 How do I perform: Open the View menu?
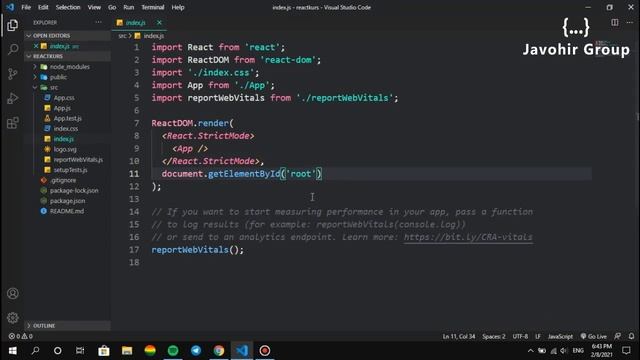(94, 7)
